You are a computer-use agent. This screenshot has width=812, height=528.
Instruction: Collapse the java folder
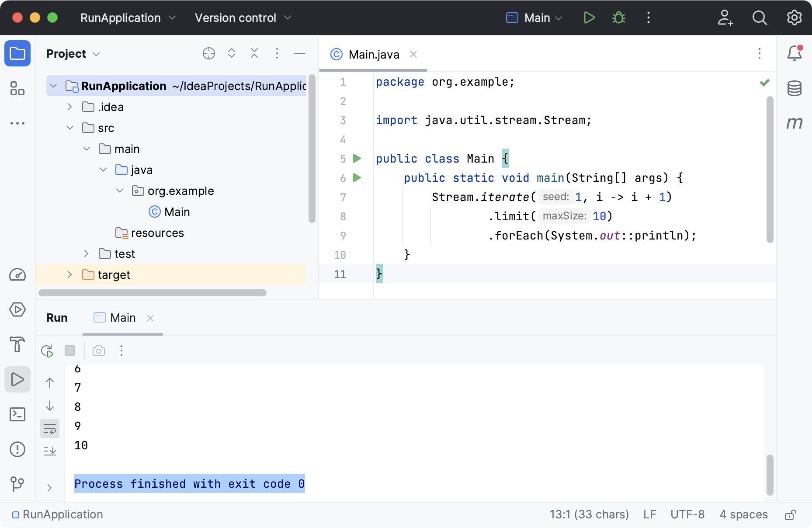point(103,170)
